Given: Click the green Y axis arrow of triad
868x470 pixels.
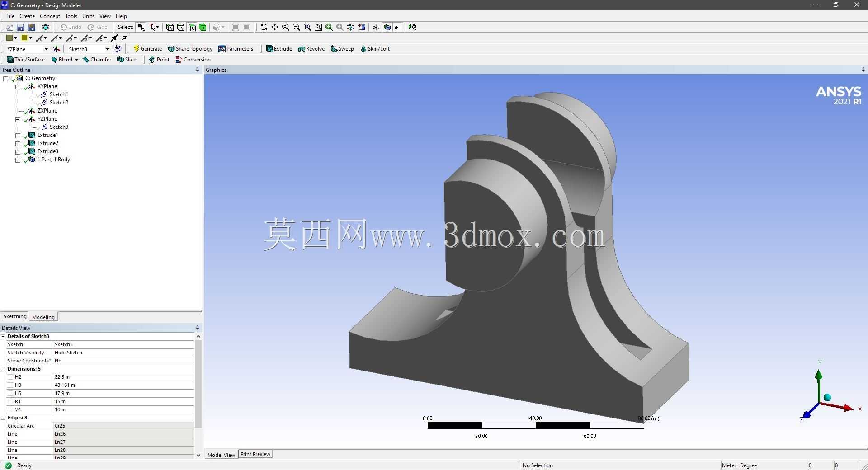Looking at the screenshot, I should [819, 374].
